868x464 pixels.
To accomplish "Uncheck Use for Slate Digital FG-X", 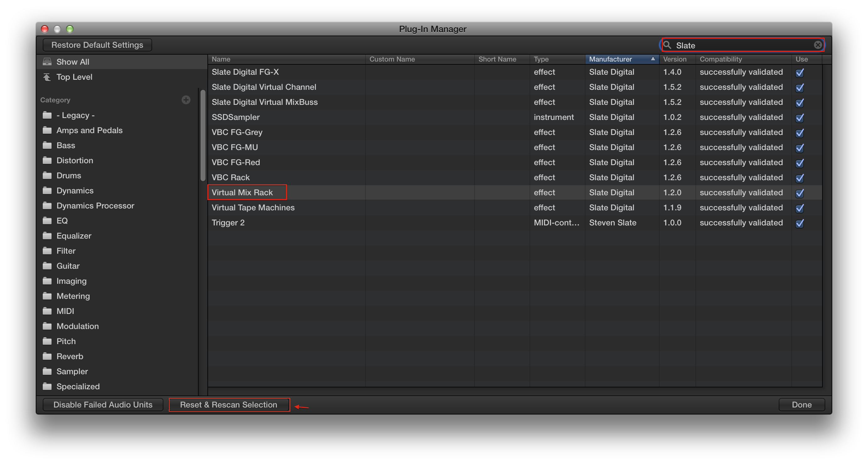I will 799,73.
